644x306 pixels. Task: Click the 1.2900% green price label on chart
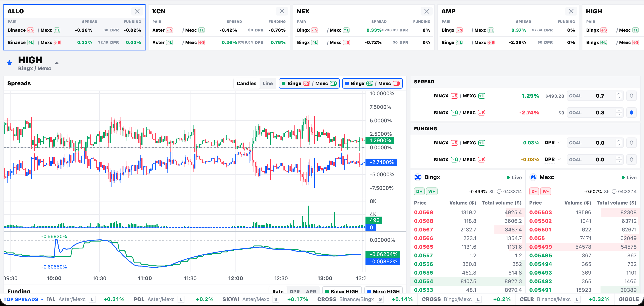click(x=380, y=140)
